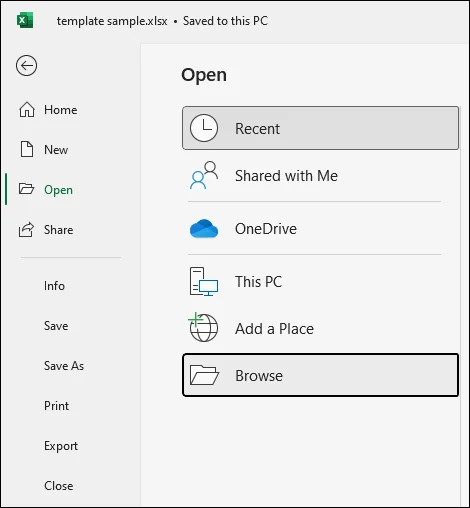Viewport: 470px width, 508px height.
Task: Click the Excel logo icon in title bar
Action: point(25,20)
